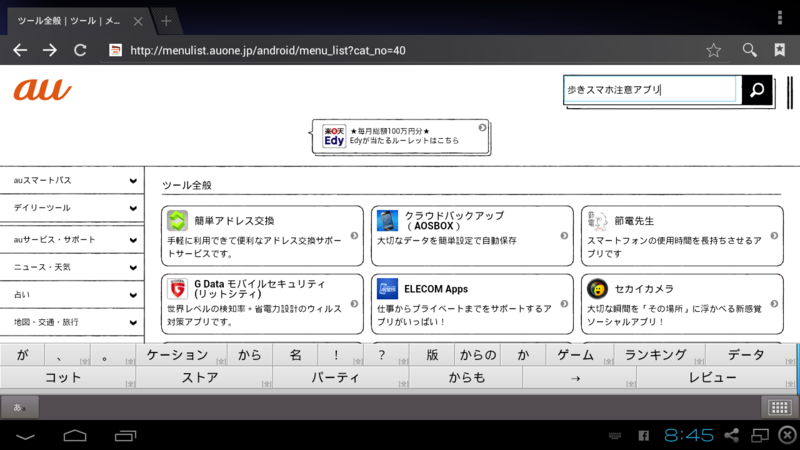The image size is (800, 450).
Task: Click the au logo
Action: 42,90
